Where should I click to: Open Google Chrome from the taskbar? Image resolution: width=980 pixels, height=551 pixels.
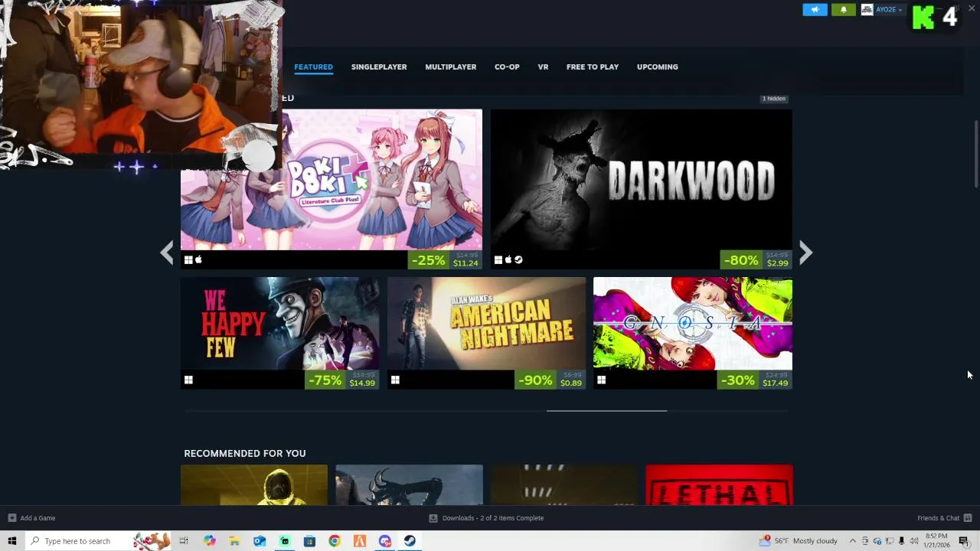point(335,541)
